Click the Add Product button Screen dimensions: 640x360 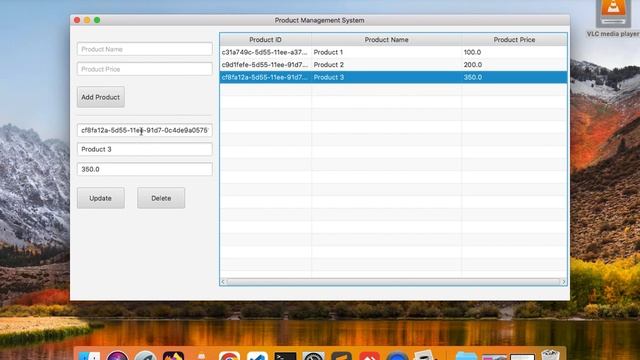(100, 97)
